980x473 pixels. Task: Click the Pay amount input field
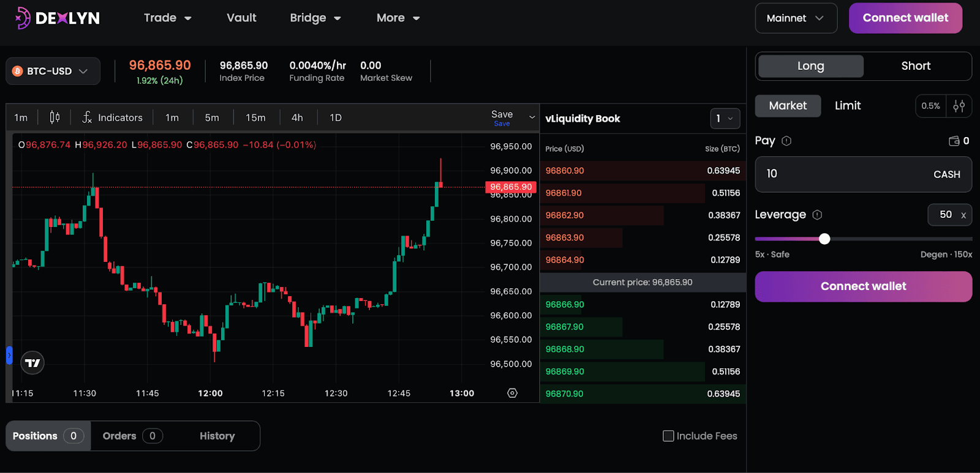(845, 174)
